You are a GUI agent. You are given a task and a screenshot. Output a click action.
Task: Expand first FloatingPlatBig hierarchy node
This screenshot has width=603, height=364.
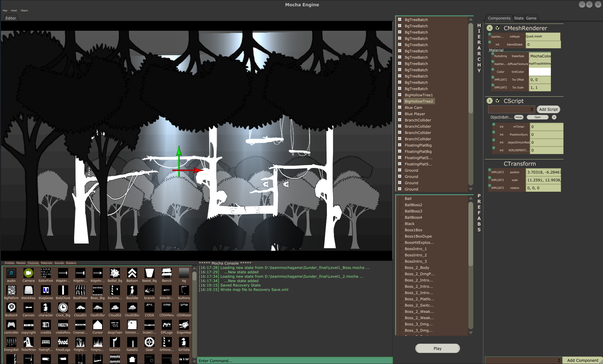[x=400, y=145]
